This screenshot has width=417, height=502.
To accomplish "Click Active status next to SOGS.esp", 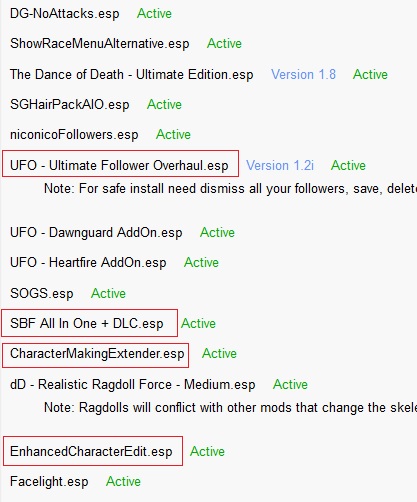I will 108,294.
